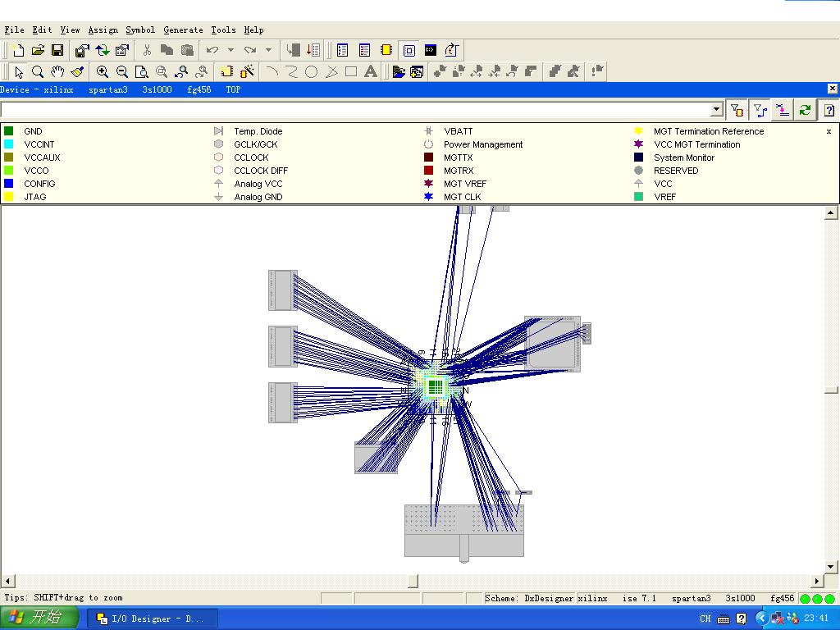Click the Save floppy disk icon
Image resolution: width=840 pixels, height=630 pixels.
point(57,50)
